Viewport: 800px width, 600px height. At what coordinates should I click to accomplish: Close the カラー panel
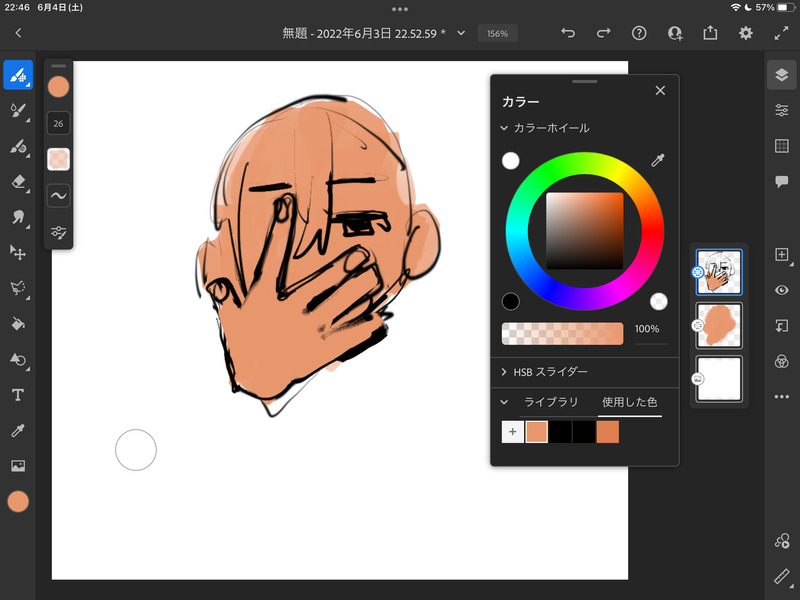click(x=660, y=90)
